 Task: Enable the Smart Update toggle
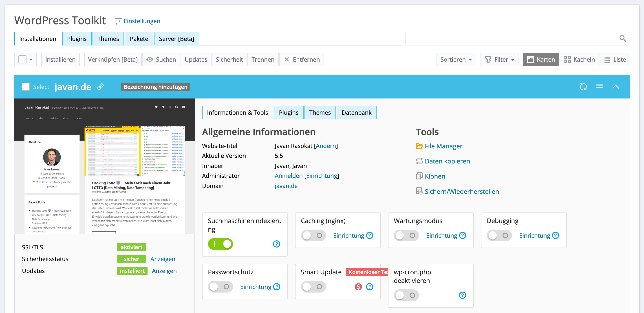(x=313, y=287)
